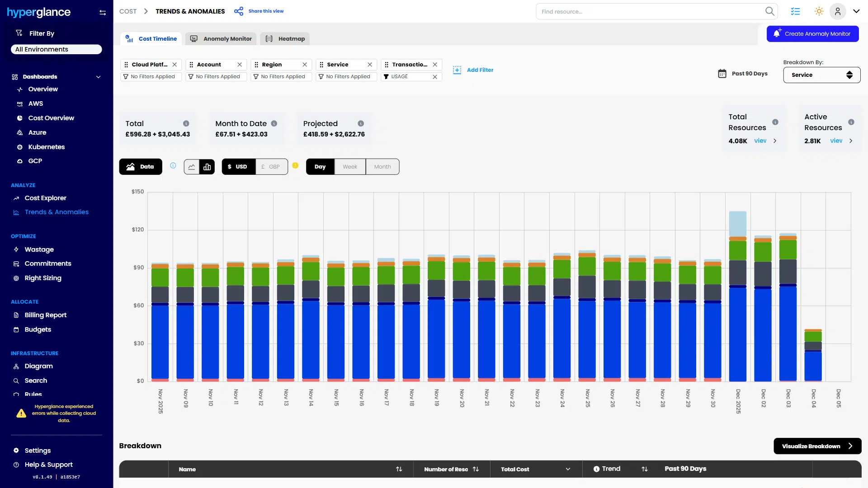This screenshot has height=488, width=868.
Task: Collapse the Dashboards section chevron
Action: (x=99, y=76)
